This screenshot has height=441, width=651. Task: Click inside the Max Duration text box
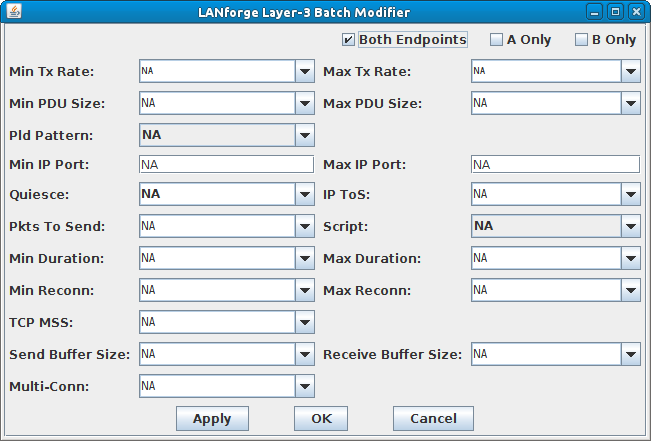point(546,258)
